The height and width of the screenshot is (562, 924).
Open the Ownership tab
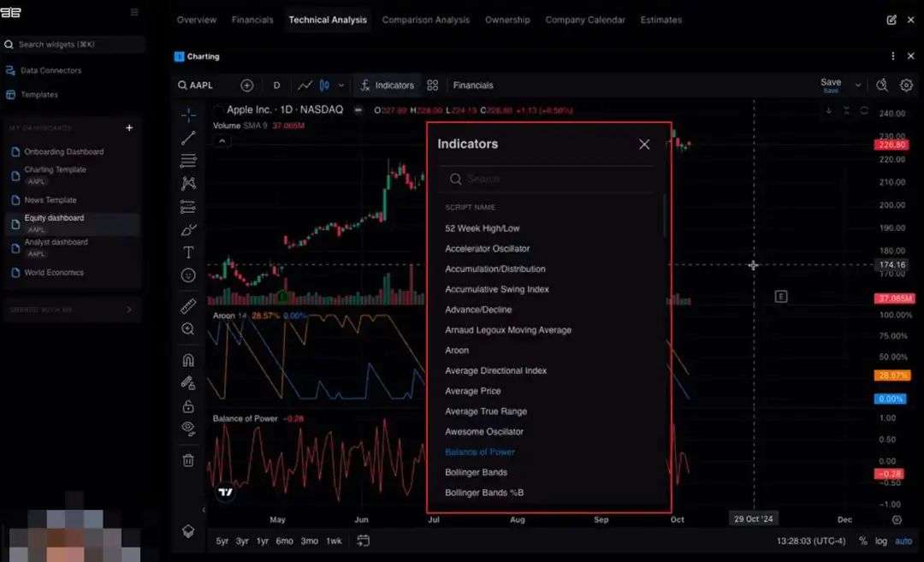[x=507, y=20]
